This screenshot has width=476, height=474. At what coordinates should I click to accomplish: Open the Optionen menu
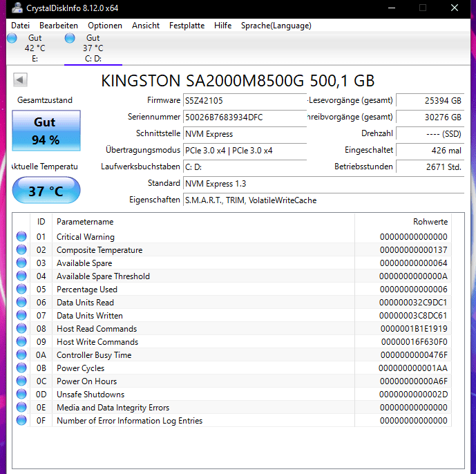105,26
